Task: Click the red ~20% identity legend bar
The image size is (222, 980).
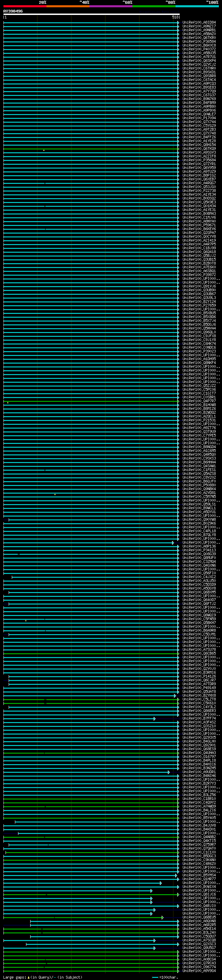Action: tap(25, 6)
